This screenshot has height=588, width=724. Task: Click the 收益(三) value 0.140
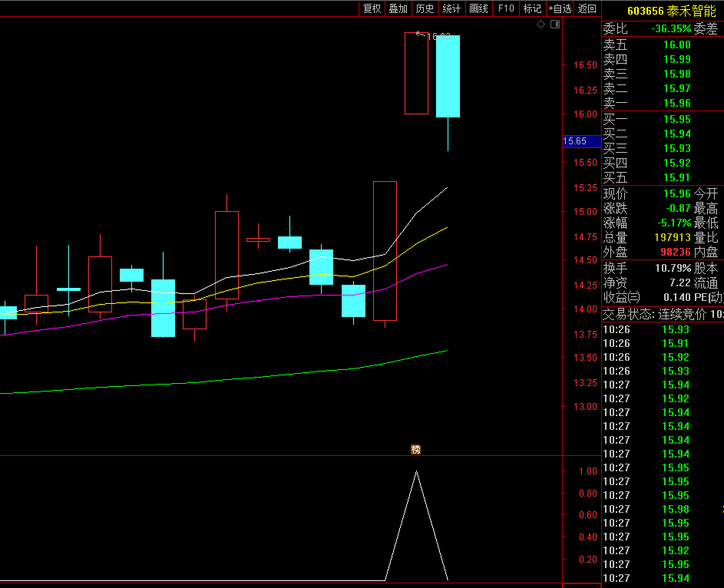677,297
